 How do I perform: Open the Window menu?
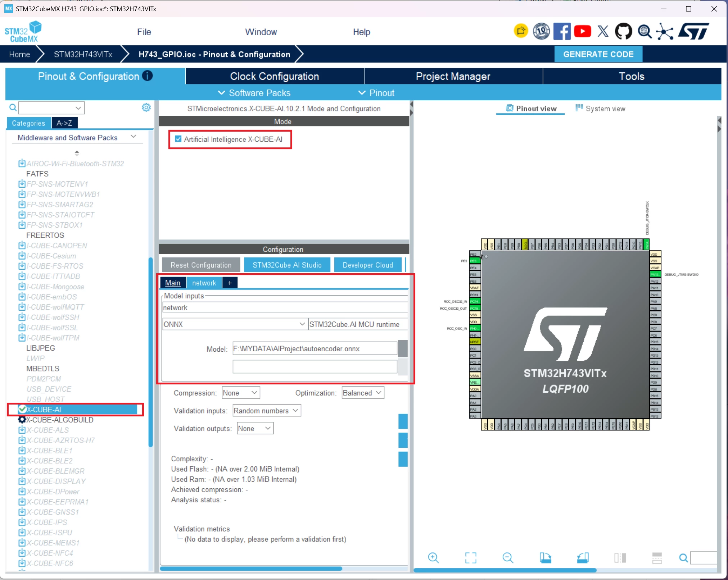[261, 32]
